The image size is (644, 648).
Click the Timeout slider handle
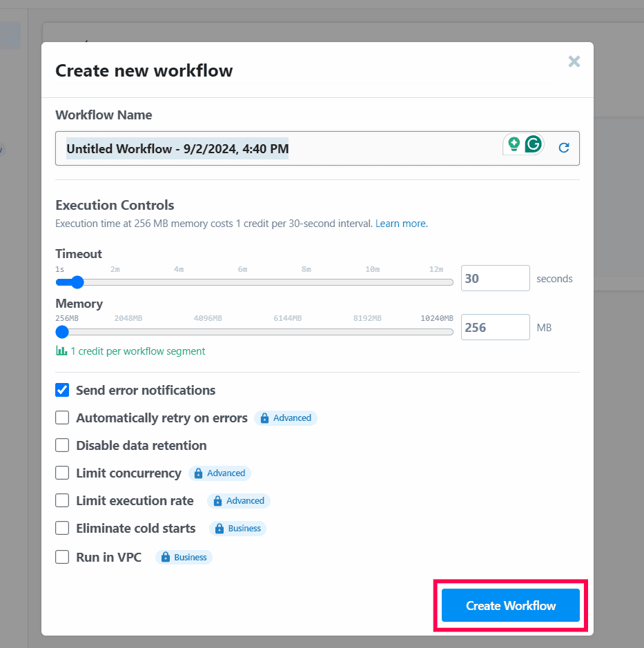coord(77,282)
